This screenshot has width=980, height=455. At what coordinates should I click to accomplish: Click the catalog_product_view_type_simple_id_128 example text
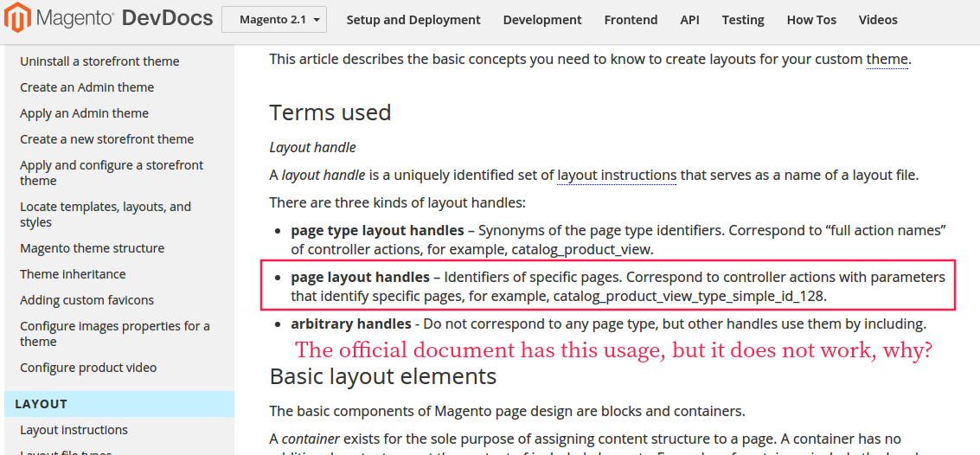pos(690,297)
